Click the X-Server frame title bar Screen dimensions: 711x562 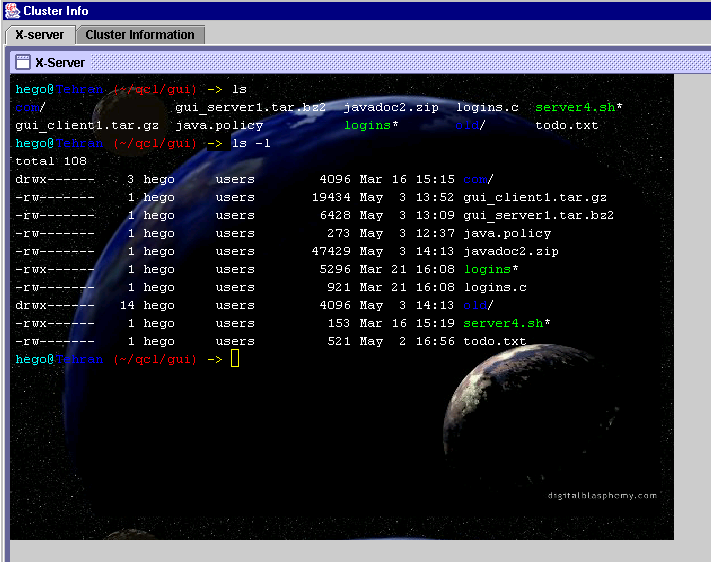360,62
